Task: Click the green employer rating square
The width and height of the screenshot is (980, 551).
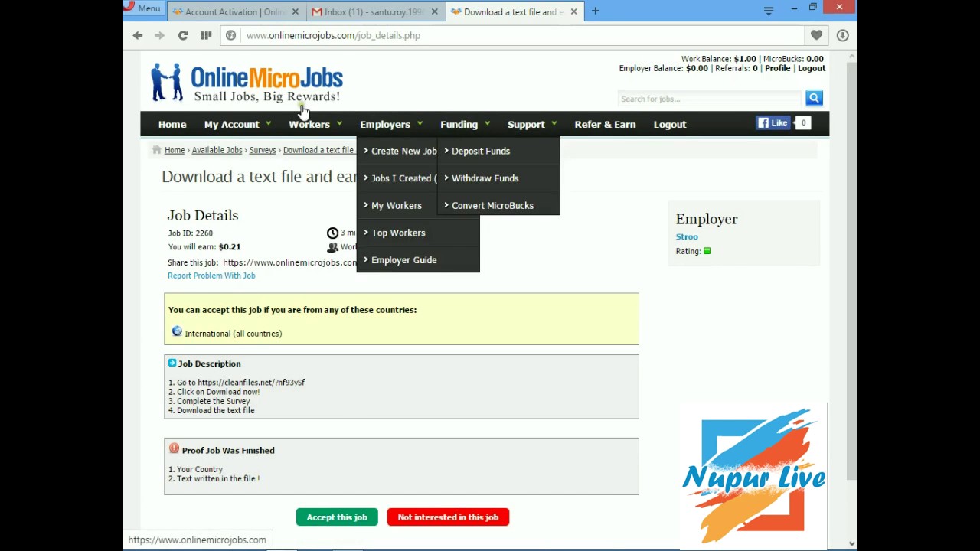Action: (x=707, y=251)
